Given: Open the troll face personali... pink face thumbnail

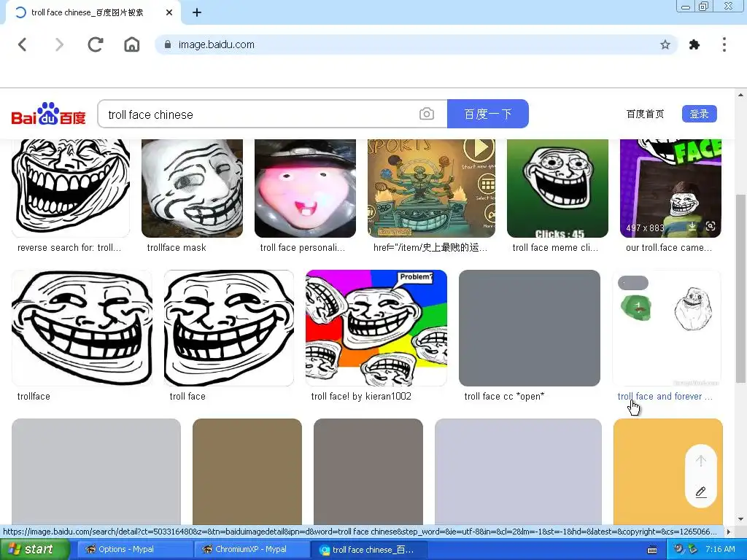Looking at the screenshot, I should 305,188.
